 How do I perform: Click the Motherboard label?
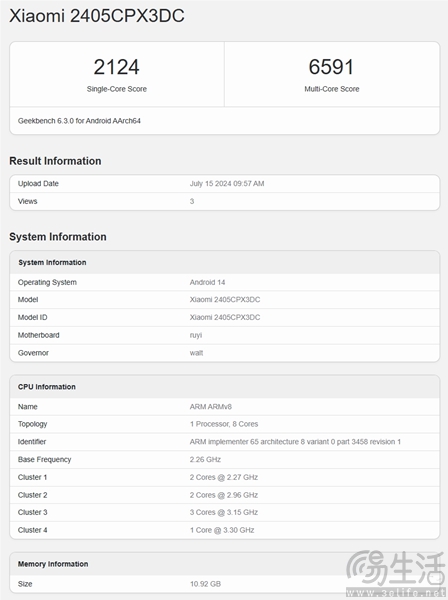tap(39, 335)
